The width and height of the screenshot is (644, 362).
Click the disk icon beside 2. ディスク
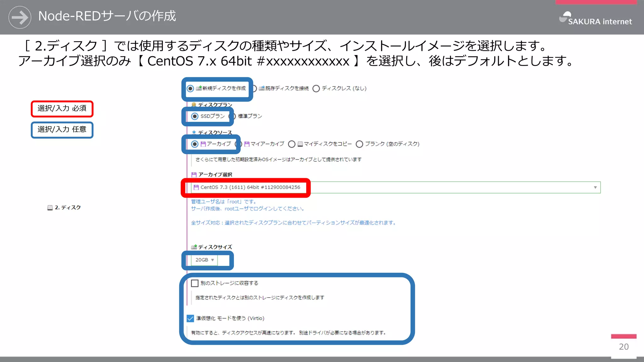50,208
